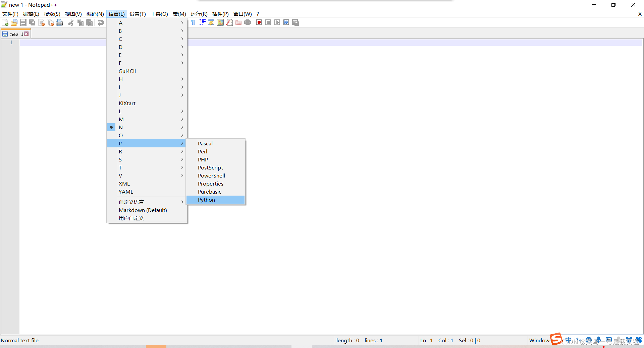
Task: Click the Save All toolbar icon
Action: [32, 22]
